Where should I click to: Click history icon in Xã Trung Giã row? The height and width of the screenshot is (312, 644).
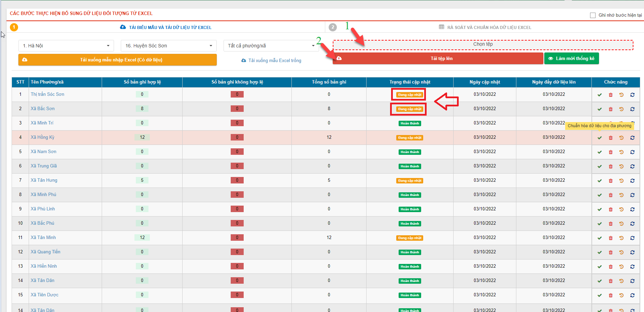click(x=621, y=166)
